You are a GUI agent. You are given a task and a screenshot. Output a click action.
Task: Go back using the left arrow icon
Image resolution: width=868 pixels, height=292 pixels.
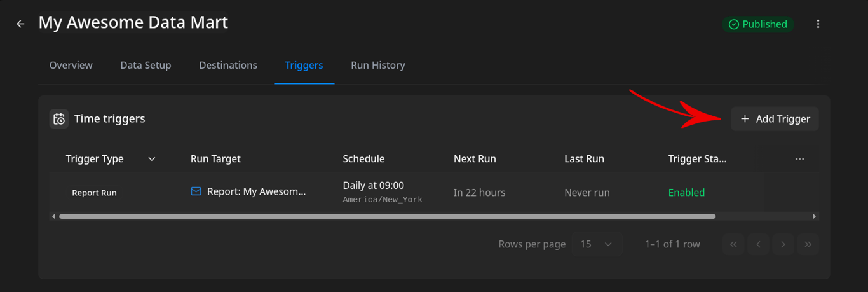pos(20,24)
